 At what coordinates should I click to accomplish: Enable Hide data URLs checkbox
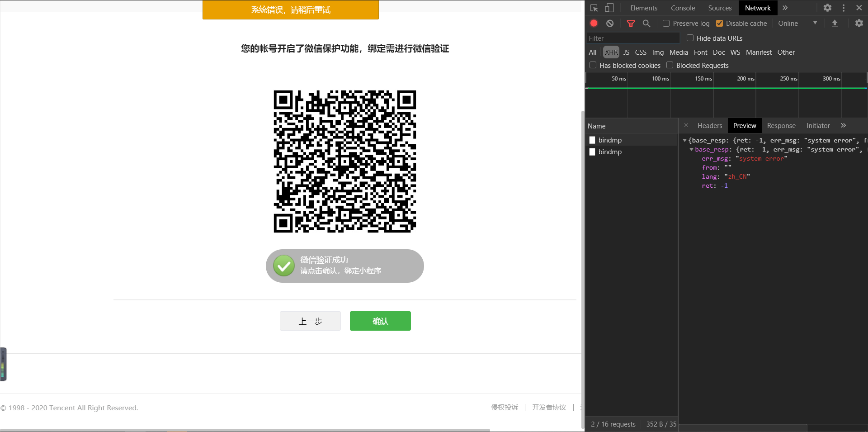(690, 38)
